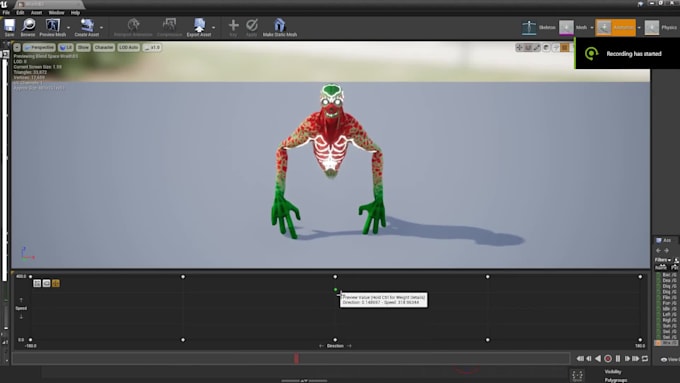Jump to start of animation playback

tap(580, 358)
